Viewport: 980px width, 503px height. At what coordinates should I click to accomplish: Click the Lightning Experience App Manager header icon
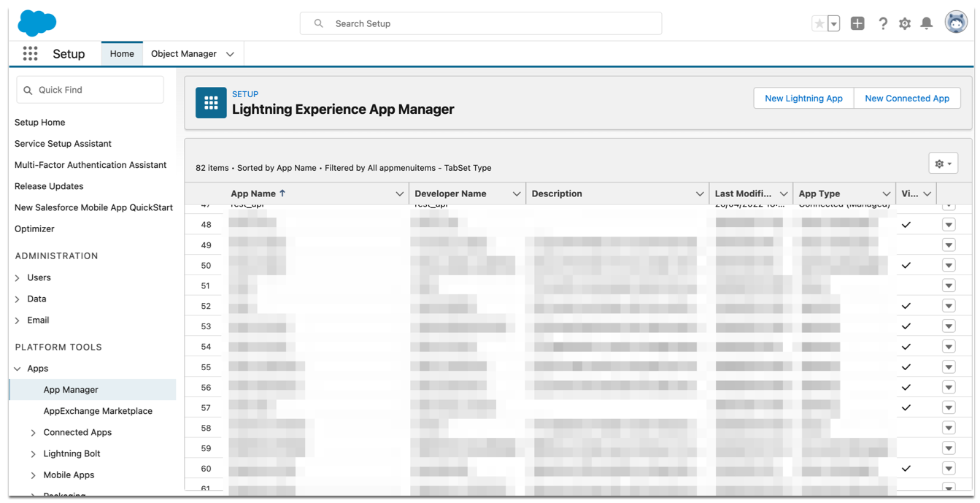tap(211, 103)
